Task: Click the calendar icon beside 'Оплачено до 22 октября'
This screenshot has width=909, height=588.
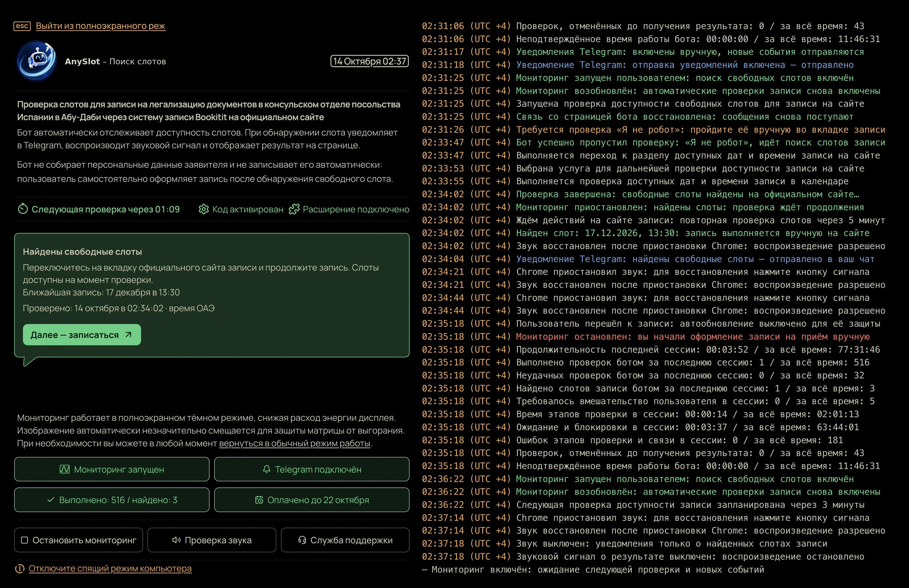Action: point(259,500)
